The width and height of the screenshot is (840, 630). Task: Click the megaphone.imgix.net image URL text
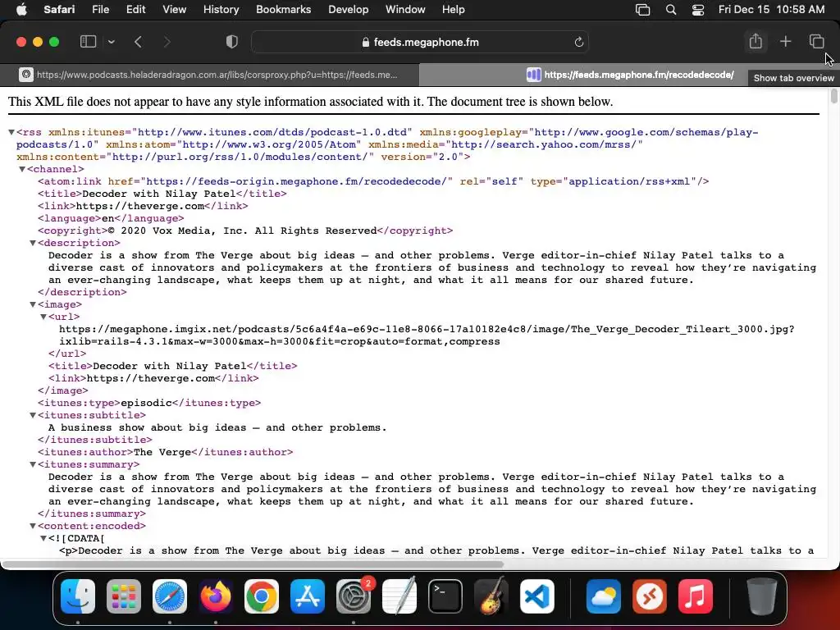[x=427, y=335]
